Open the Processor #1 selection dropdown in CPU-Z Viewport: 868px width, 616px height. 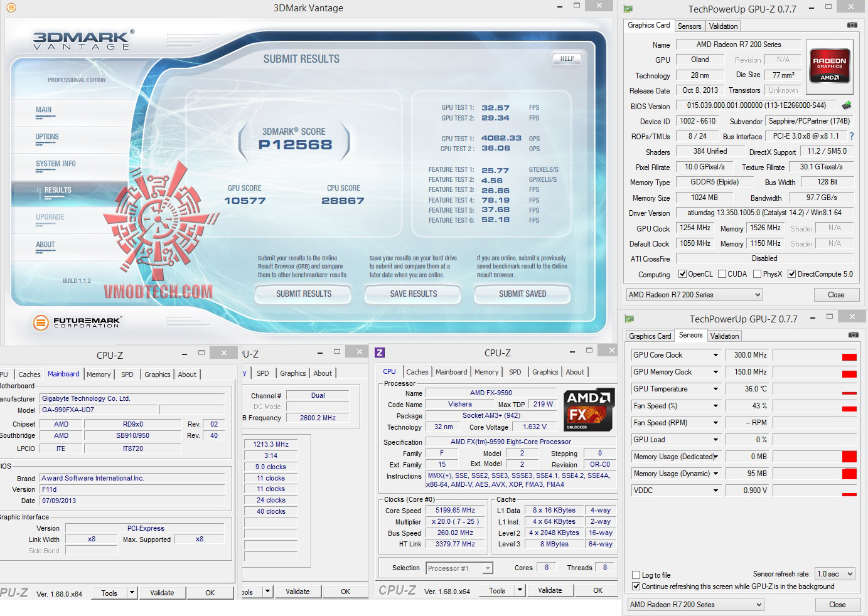tap(459, 568)
